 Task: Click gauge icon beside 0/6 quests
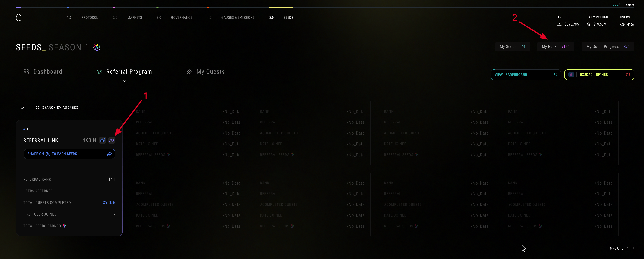(104, 203)
